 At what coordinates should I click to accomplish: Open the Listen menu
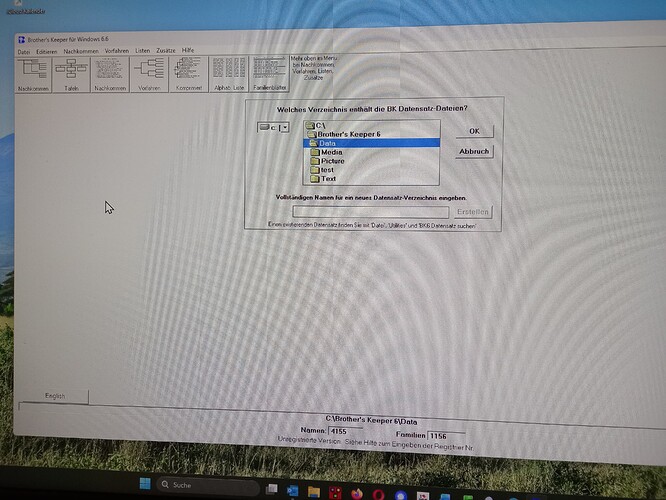pyautogui.click(x=143, y=51)
